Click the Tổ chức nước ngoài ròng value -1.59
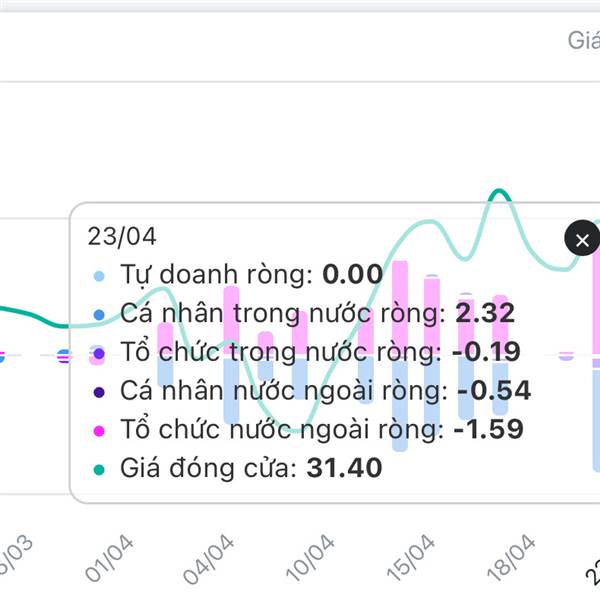The height and width of the screenshot is (600, 600). (488, 430)
